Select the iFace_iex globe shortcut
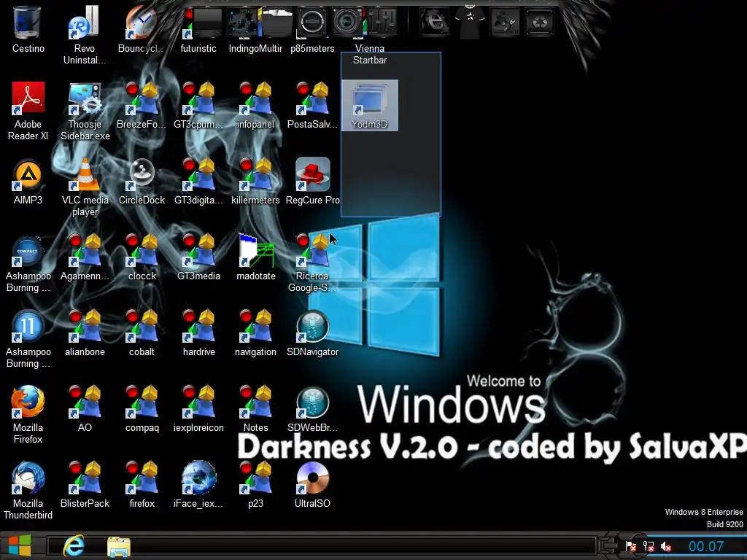Image resolution: width=747 pixels, height=560 pixels. pyautogui.click(x=198, y=478)
